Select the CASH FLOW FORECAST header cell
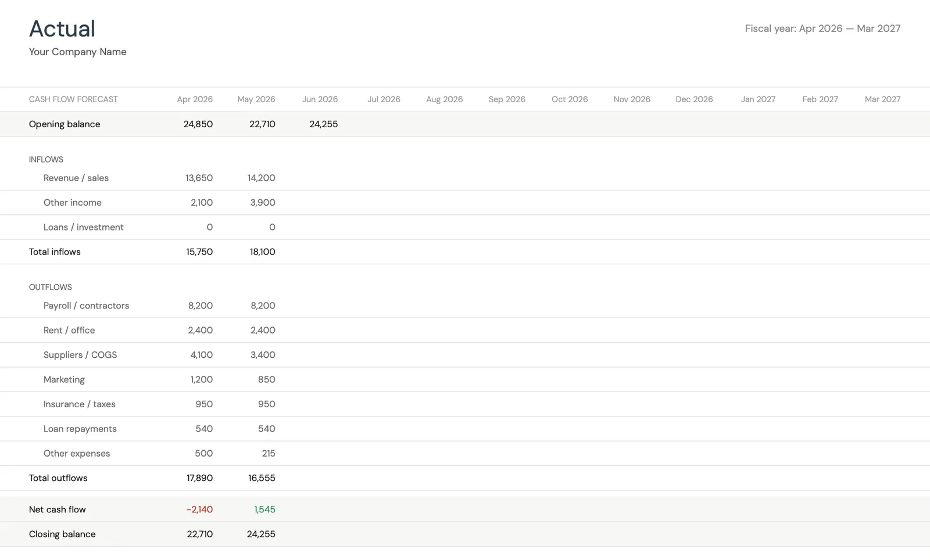Image resolution: width=930 pixels, height=560 pixels. tap(73, 99)
